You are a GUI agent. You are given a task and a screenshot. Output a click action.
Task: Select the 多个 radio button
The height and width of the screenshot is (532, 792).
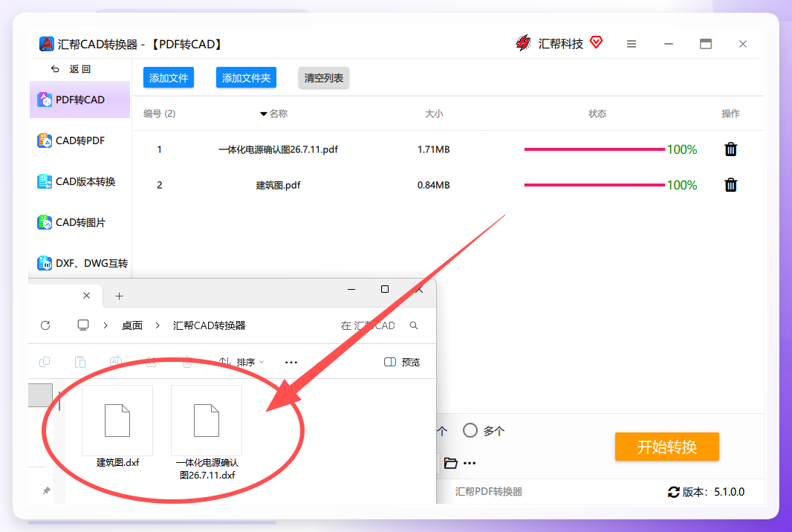click(x=470, y=430)
